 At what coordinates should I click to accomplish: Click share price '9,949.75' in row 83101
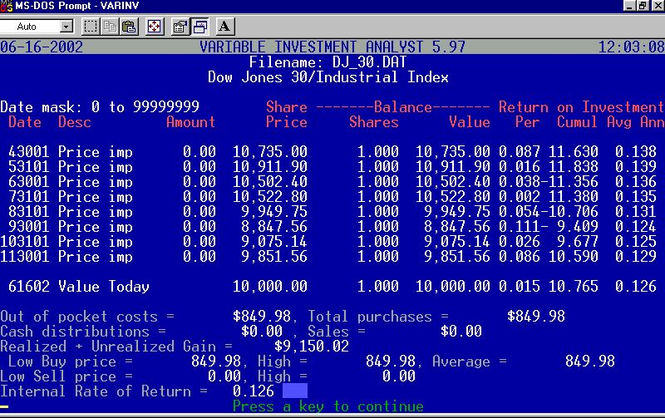point(274,212)
